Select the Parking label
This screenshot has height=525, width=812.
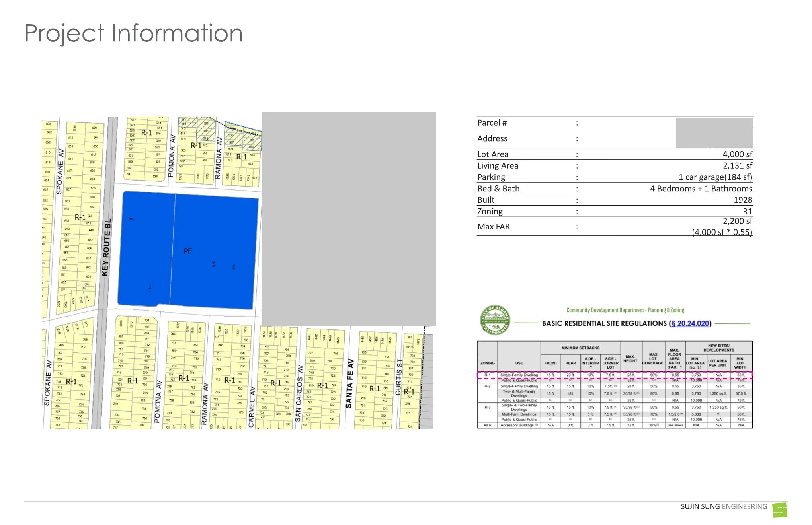[491, 177]
